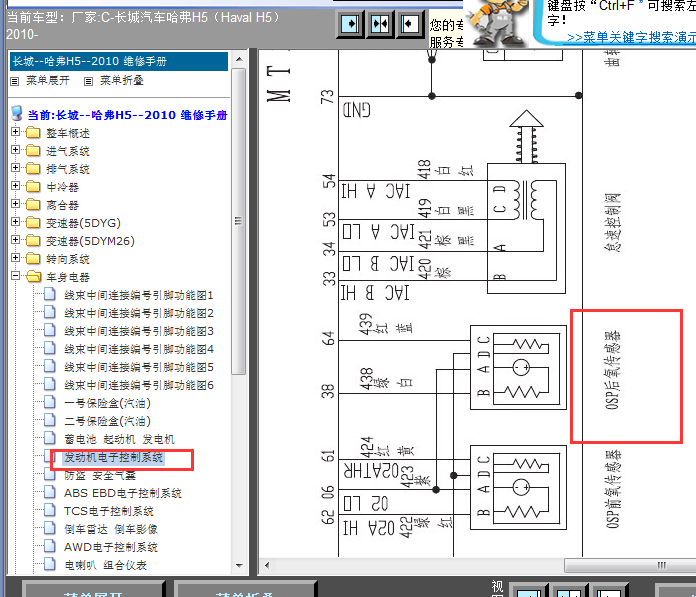Open 线束中间连接编号引脚功能图4
696x597 pixels.
pos(139,349)
